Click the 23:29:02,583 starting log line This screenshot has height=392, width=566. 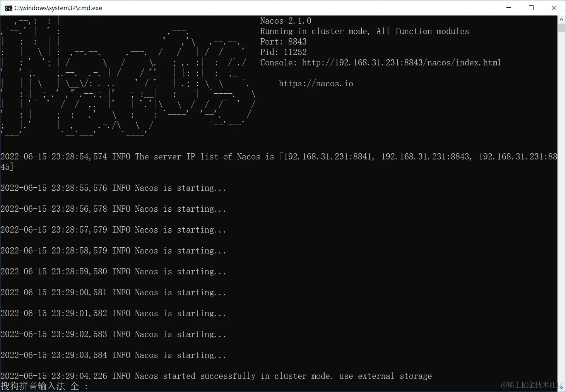[x=113, y=334]
